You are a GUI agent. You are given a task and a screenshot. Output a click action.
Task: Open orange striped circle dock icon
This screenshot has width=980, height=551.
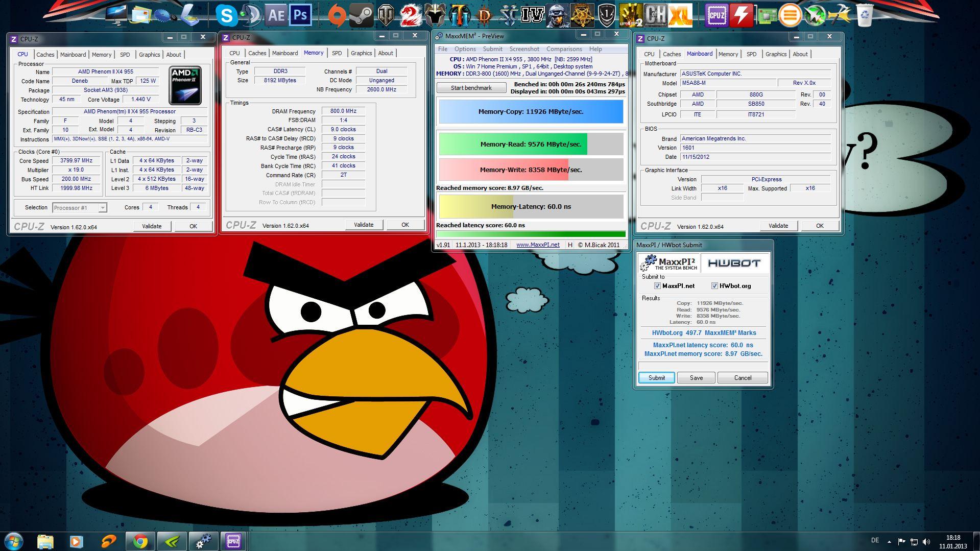[790, 15]
